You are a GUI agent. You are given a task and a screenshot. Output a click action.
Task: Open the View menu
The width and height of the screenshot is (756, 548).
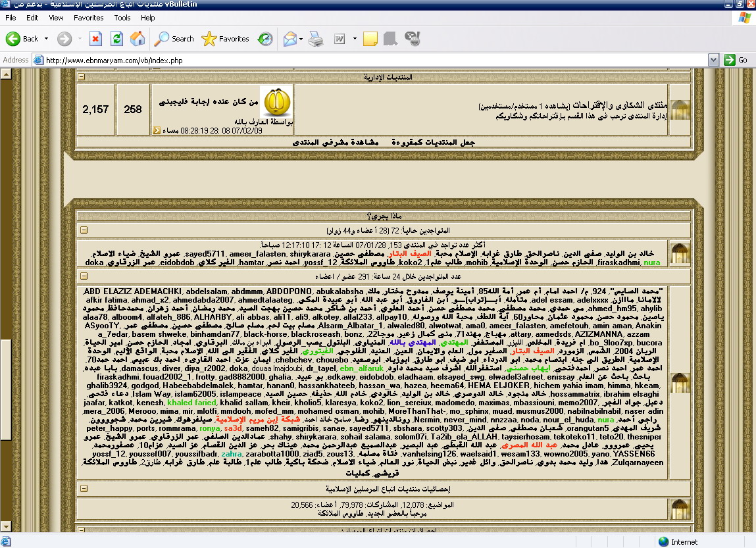tap(57, 18)
